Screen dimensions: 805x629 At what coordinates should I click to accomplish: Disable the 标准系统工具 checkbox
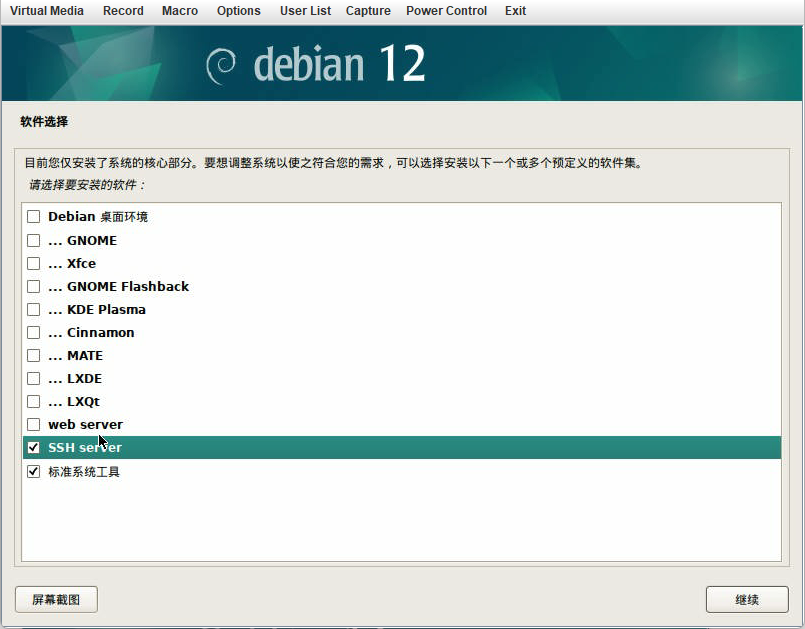pos(33,470)
